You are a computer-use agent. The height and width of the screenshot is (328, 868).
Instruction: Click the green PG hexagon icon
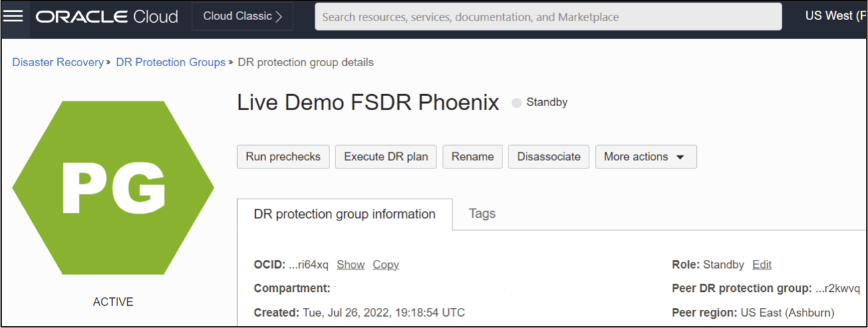113,188
